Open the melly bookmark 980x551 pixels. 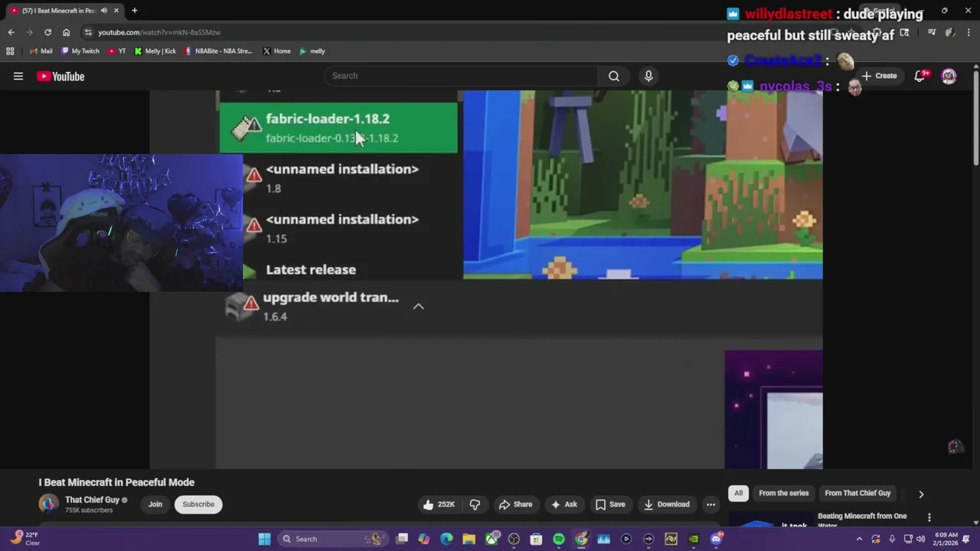(312, 51)
